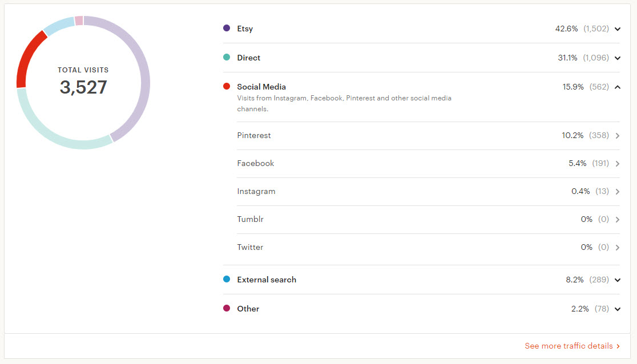Select the Facebook row label
The image size is (637, 364).
256,163
